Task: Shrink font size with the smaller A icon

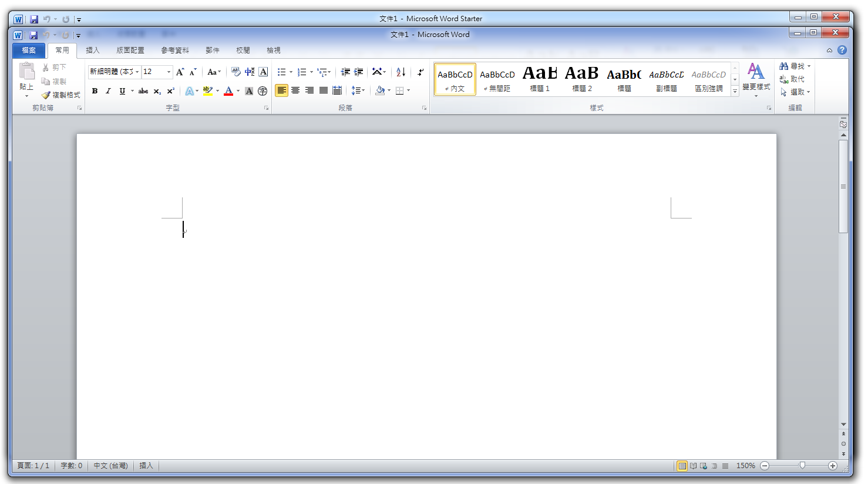Action: click(193, 72)
